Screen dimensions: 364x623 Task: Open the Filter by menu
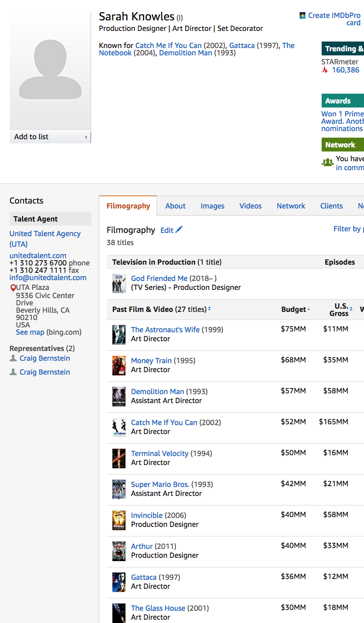[349, 229]
